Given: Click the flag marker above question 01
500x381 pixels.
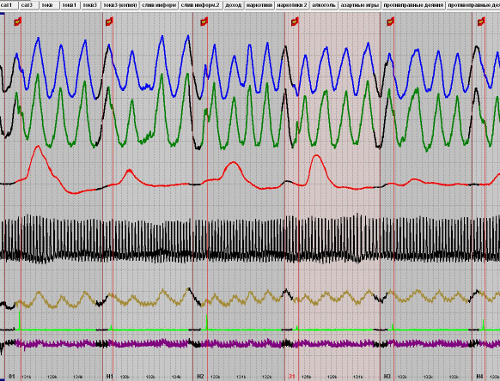Looking at the screenshot, I should click(x=17, y=22).
